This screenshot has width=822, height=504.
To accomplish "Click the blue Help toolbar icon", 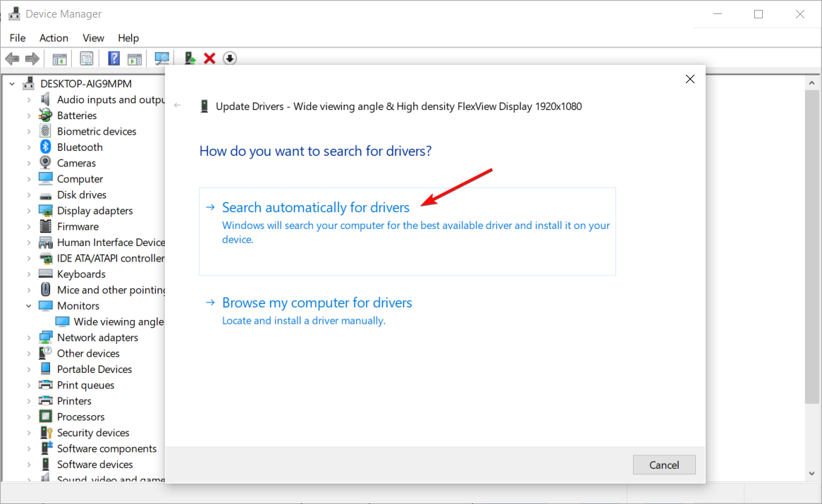I will point(114,58).
